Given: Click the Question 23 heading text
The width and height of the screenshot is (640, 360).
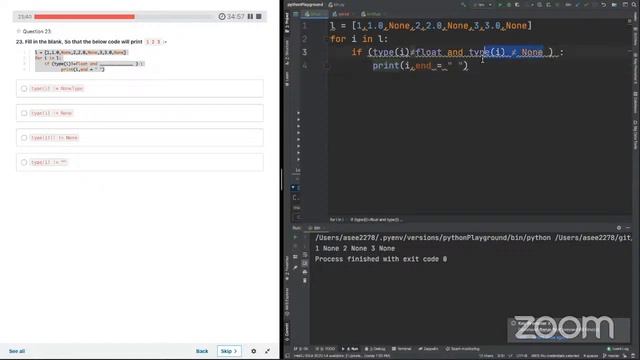Looking at the screenshot, I should [x=37, y=31].
